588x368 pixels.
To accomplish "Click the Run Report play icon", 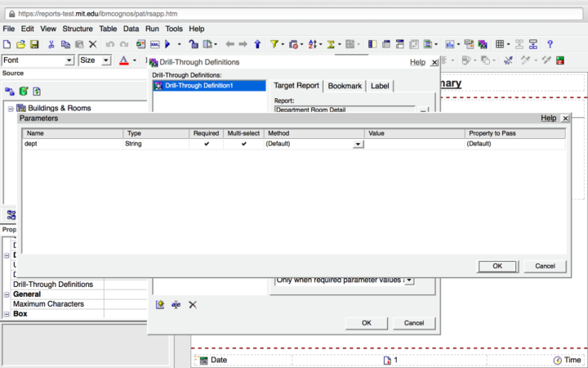I will [168, 44].
